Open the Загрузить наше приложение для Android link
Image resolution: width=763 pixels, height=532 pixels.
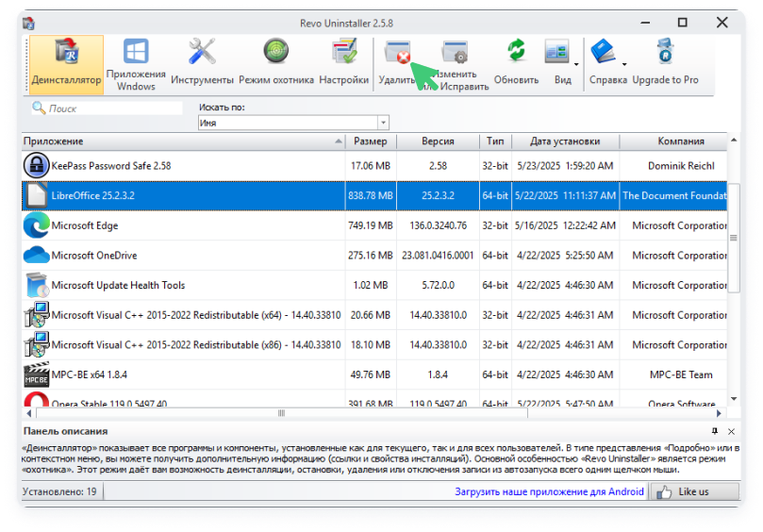tap(549, 491)
